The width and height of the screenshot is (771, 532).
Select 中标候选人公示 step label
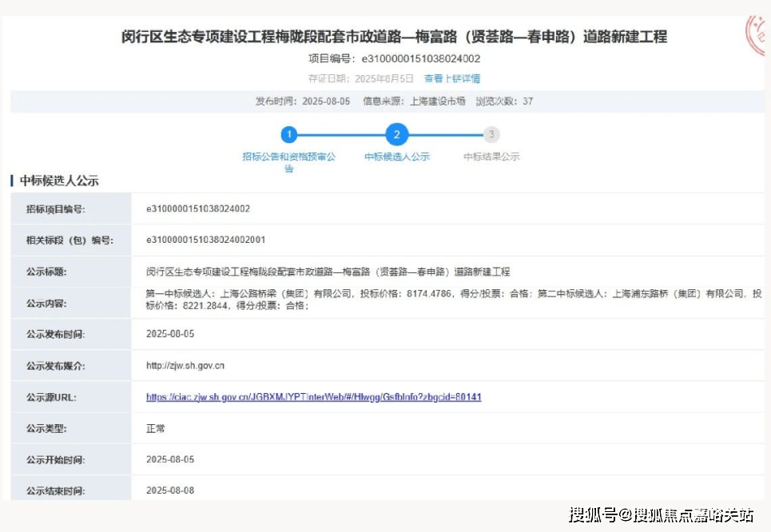397,157
